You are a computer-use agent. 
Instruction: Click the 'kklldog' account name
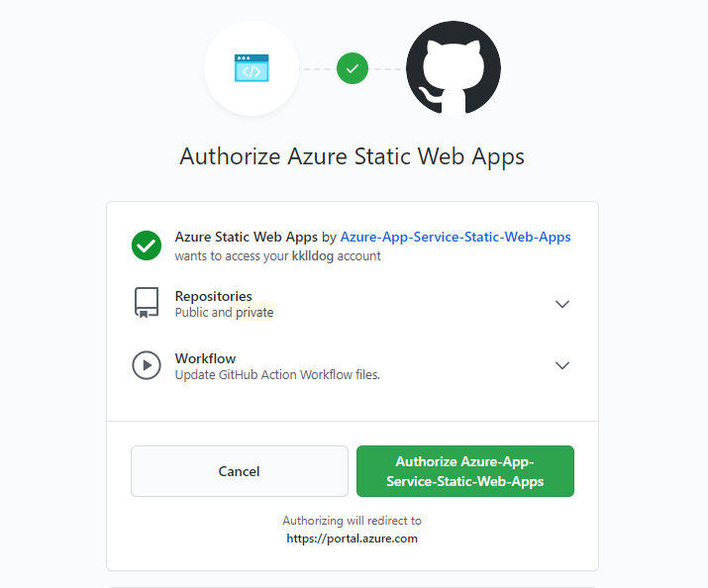(313, 255)
